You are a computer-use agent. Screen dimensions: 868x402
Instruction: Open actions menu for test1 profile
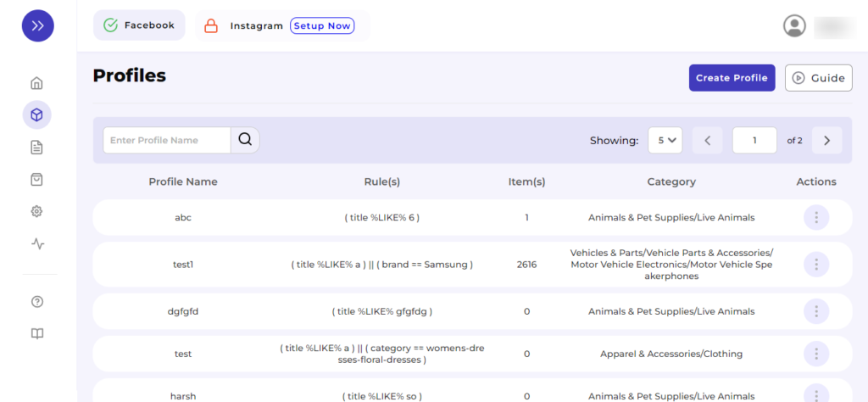click(816, 265)
